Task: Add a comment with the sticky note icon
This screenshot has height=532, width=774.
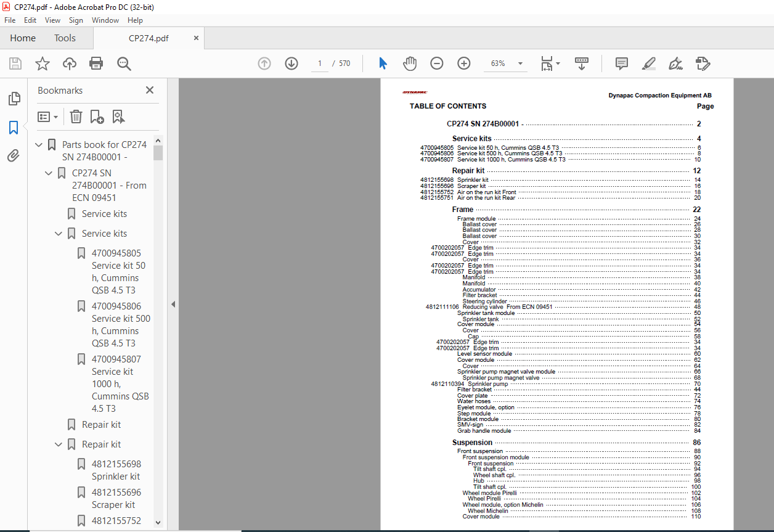Action: point(622,63)
